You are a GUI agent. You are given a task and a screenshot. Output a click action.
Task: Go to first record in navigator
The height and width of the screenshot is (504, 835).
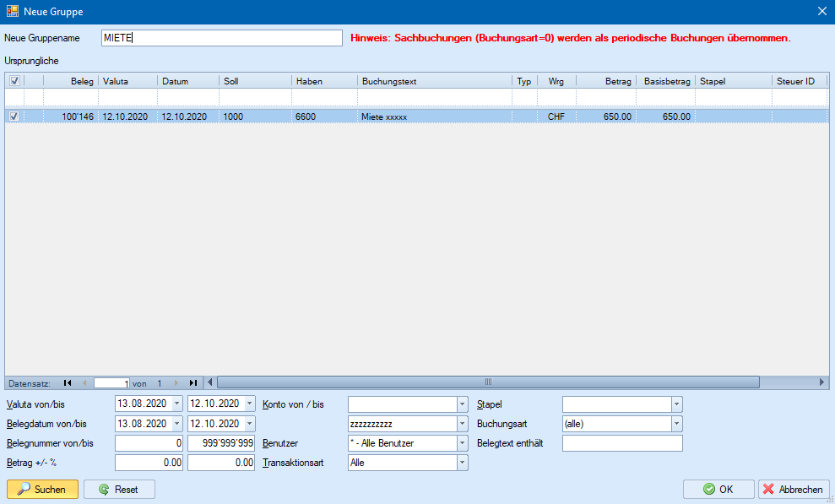tap(68, 382)
